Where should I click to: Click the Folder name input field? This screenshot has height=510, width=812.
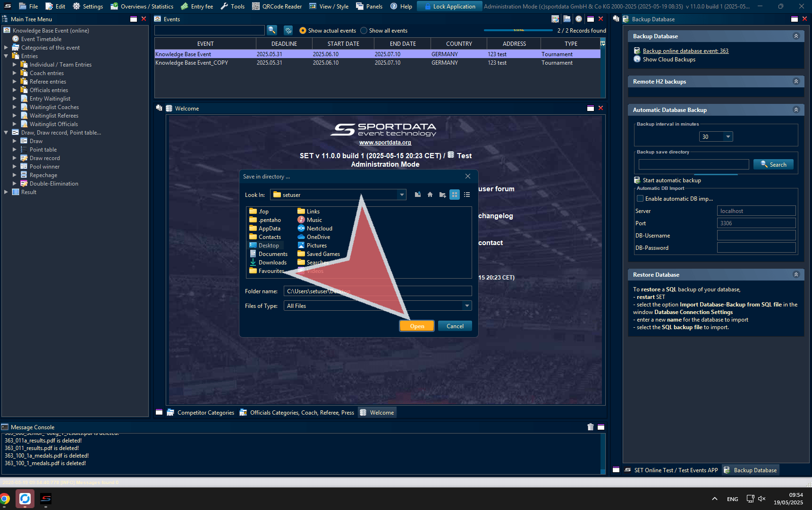[x=378, y=291]
